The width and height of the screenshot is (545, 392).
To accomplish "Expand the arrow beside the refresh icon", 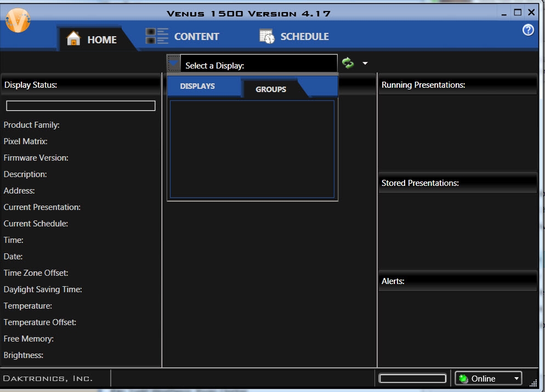I will 365,64.
